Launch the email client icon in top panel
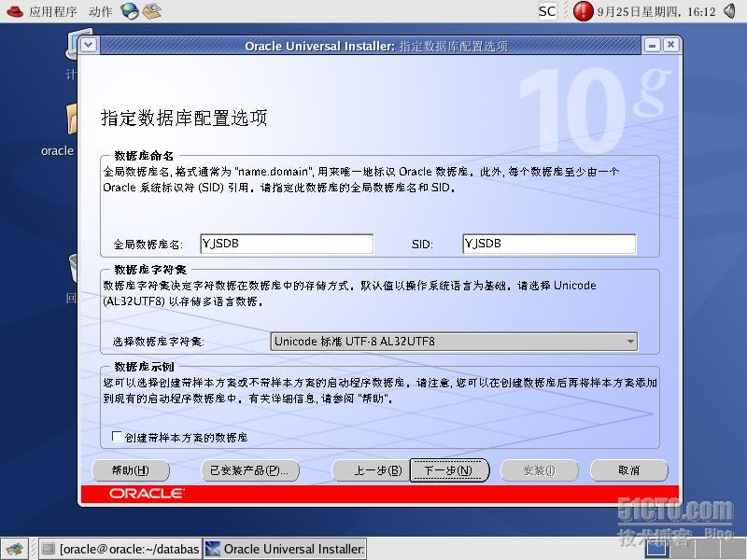This screenshot has width=747, height=560. pos(152,11)
